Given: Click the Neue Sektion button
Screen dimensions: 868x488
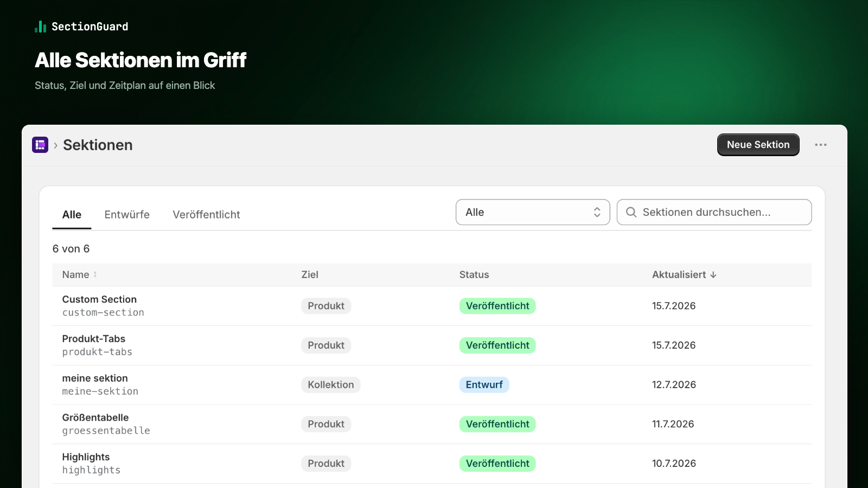Looking at the screenshot, I should tap(758, 145).
